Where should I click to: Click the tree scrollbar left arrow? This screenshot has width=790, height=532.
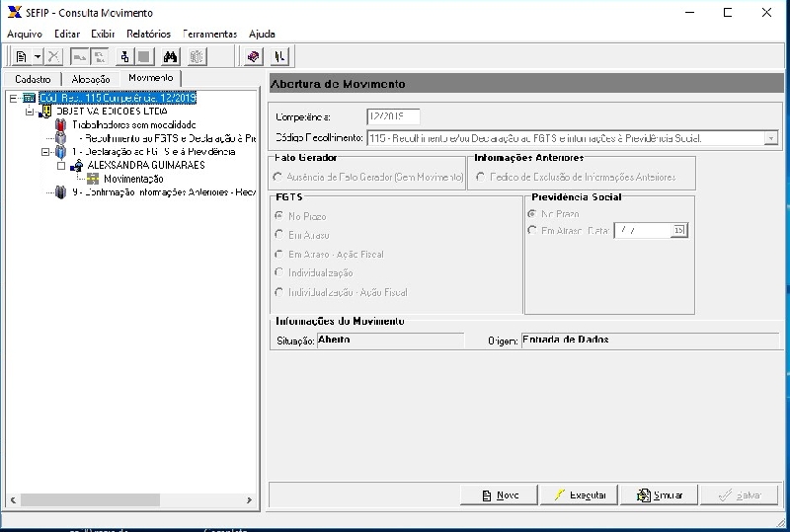14,499
